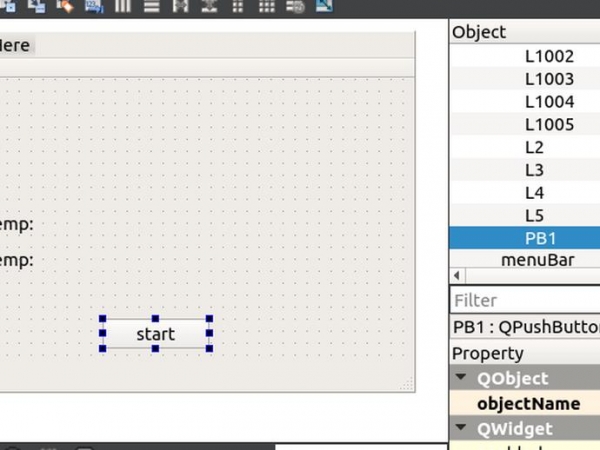Collapse the QObject property group
This screenshot has width=600, height=450.
pos(461,378)
